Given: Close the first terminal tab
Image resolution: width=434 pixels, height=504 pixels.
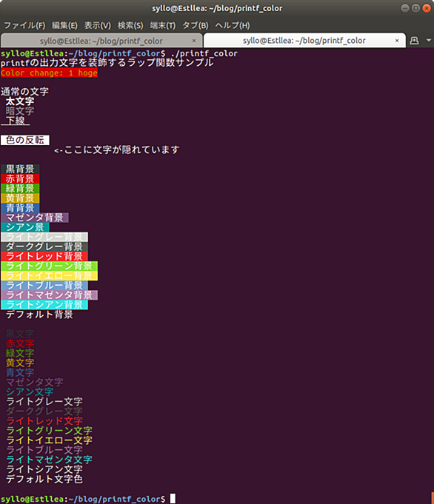Looking at the screenshot, I should [194, 41].
